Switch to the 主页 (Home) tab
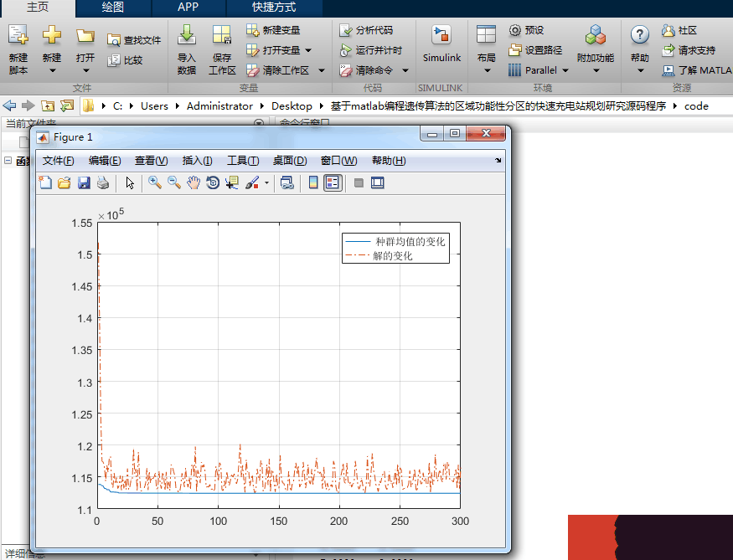Screen dimensions: 733x560 [x=38, y=8]
